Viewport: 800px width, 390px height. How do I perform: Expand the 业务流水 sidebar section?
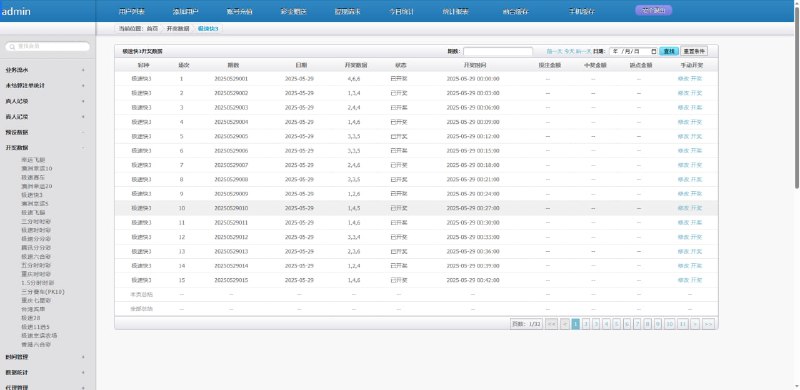47,70
